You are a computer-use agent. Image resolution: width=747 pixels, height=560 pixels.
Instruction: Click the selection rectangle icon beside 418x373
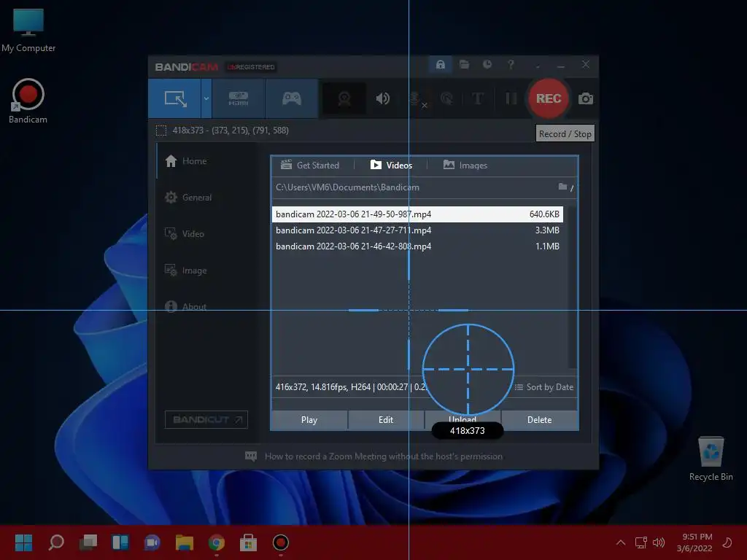click(x=161, y=131)
